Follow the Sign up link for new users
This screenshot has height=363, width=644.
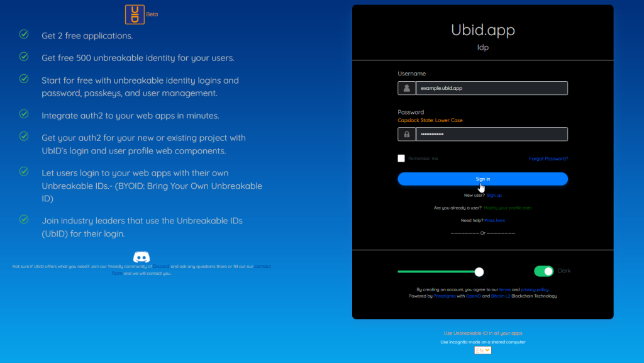click(x=494, y=196)
